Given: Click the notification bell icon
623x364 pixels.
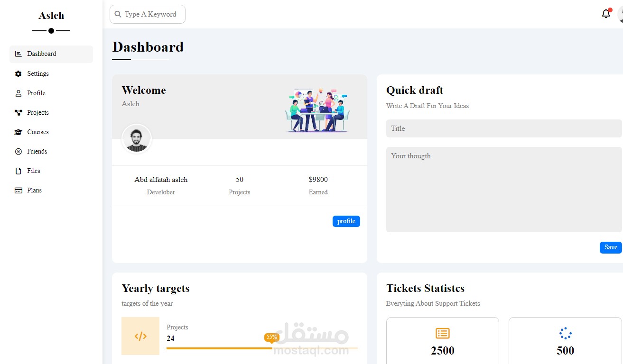Looking at the screenshot, I should [x=606, y=14].
